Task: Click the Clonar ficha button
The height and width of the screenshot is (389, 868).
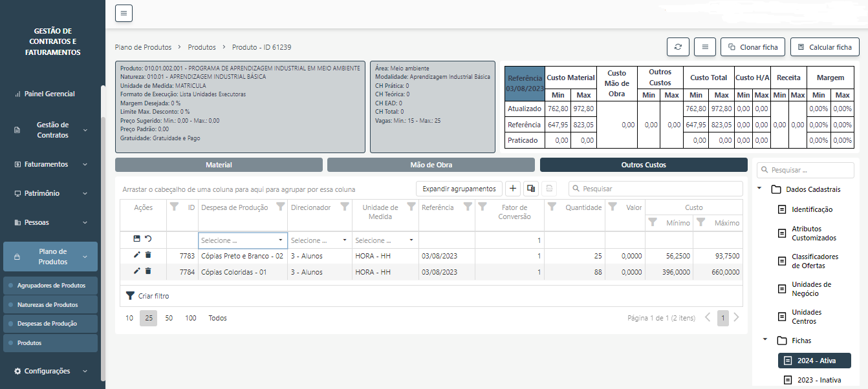Action: (x=752, y=47)
